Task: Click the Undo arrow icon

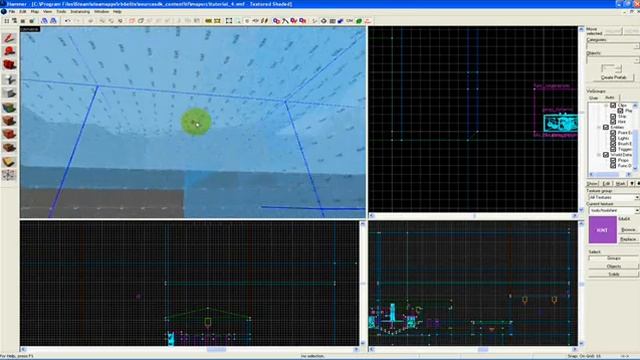Action: point(68,21)
